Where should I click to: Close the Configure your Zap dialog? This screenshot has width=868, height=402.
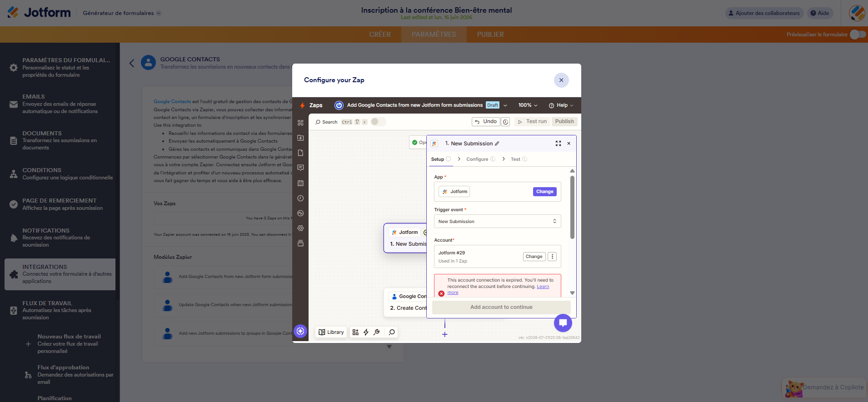[561, 80]
